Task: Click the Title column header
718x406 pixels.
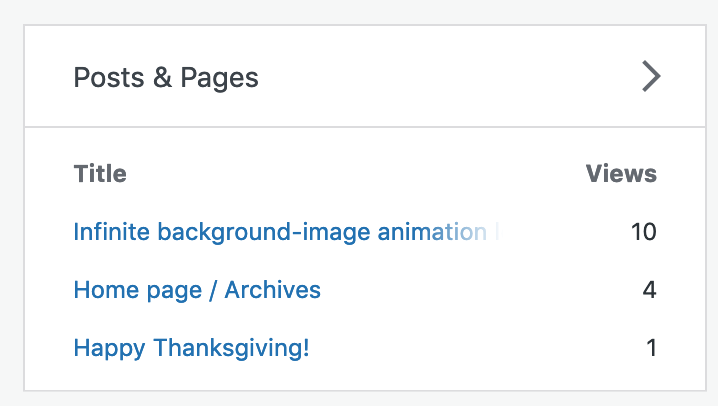Action: (x=100, y=173)
